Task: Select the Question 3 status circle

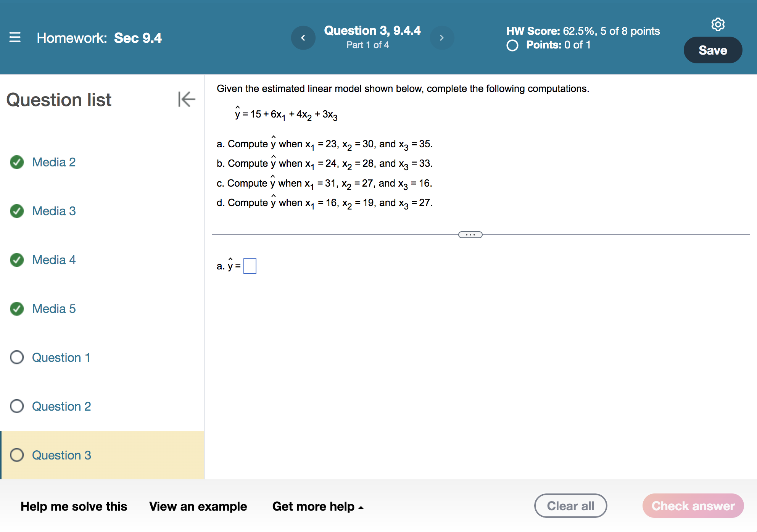Action: 17,455
